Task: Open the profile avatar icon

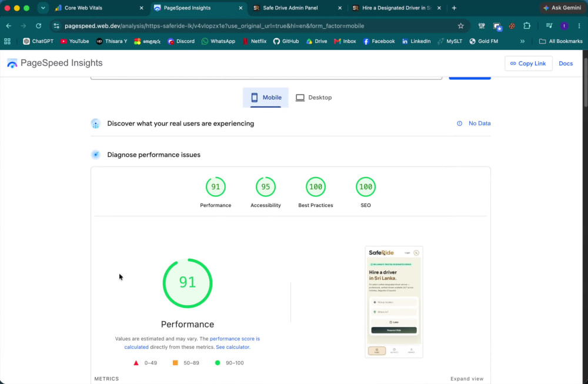Action: pyautogui.click(x=564, y=26)
